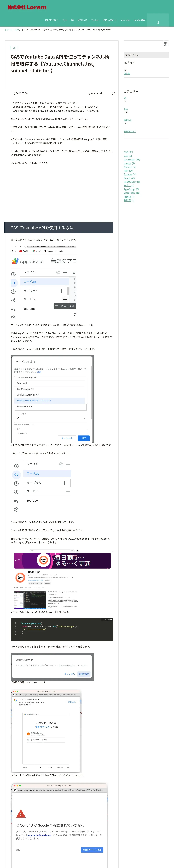
Task: Open Kindle書籍 in the top navigation
Action: [139, 20]
